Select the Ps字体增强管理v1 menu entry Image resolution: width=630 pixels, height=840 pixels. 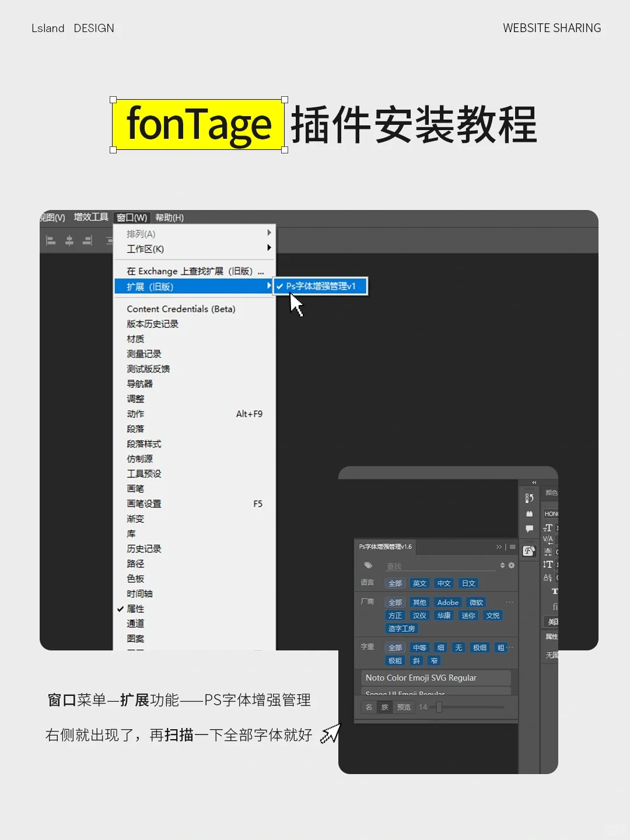pyautogui.click(x=320, y=286)
